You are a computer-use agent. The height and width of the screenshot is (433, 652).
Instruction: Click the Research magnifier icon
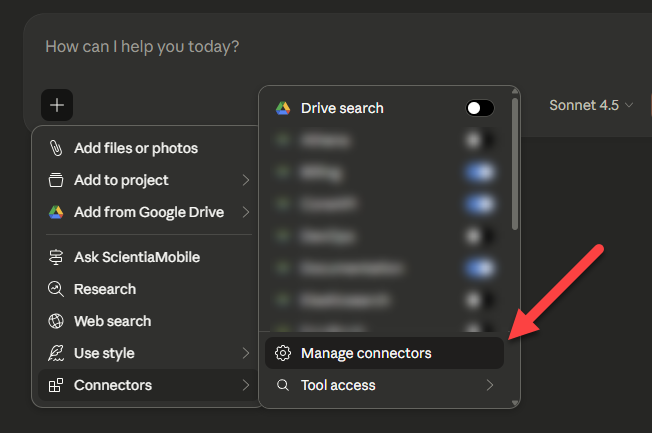click(56, 289)
